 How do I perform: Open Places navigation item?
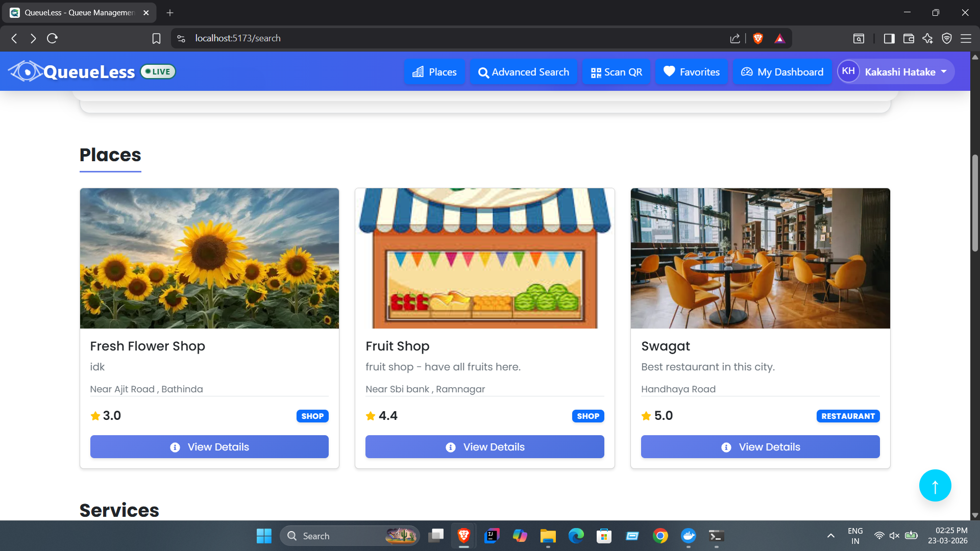tap(434, 72)
